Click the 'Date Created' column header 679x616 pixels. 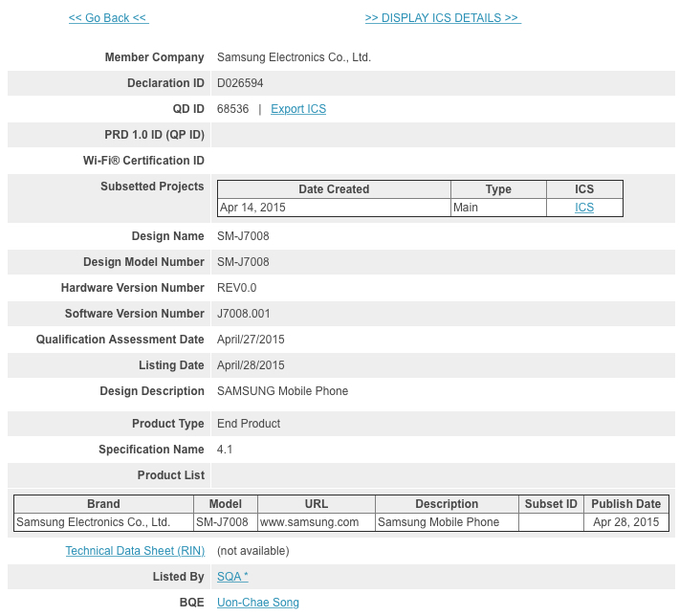pos(334,189)
